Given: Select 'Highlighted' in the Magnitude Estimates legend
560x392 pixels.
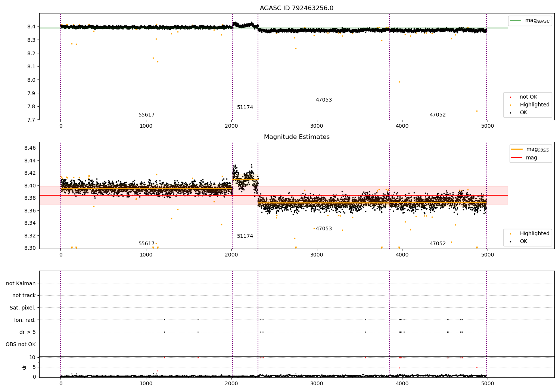Looking at the screenshot, I should [535, 234].
